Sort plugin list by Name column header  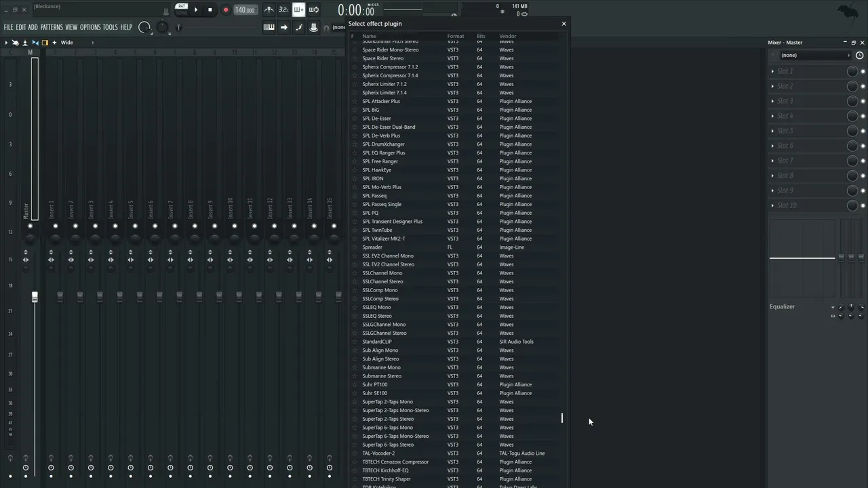(369, 37)
